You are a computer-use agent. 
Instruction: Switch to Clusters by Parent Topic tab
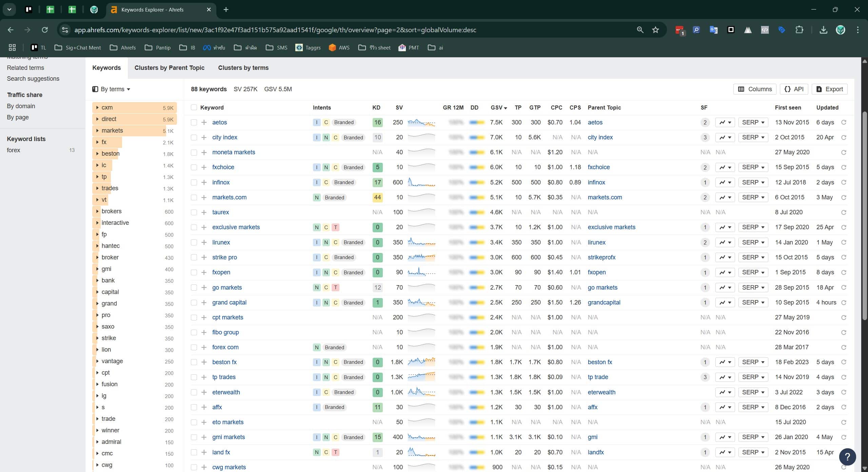(169, 68)
